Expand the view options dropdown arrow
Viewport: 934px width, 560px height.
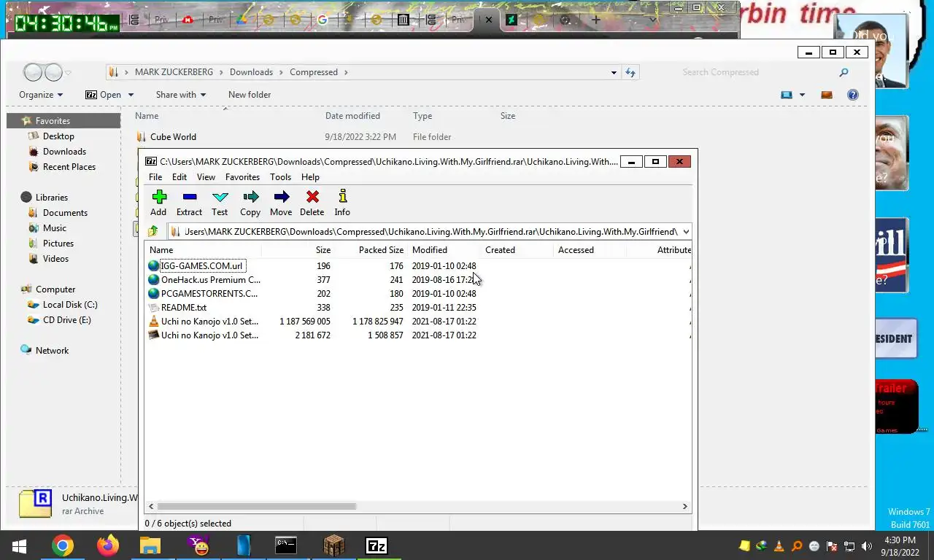pyautogui.click(x=802, y=95)
